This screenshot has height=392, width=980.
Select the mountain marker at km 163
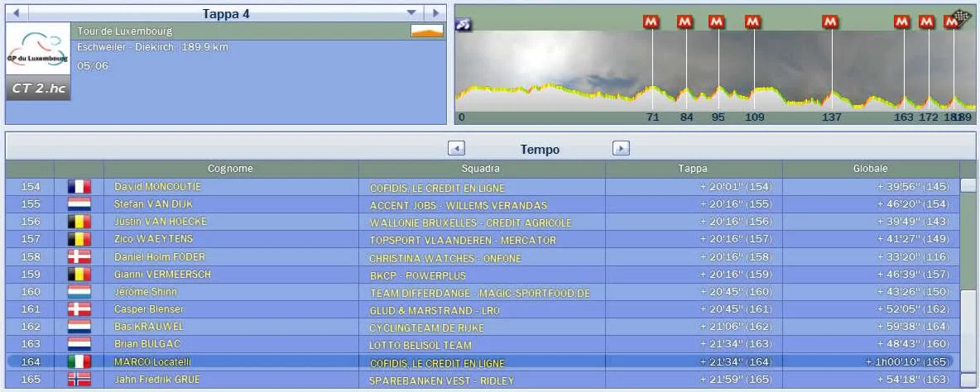(902, 22)
